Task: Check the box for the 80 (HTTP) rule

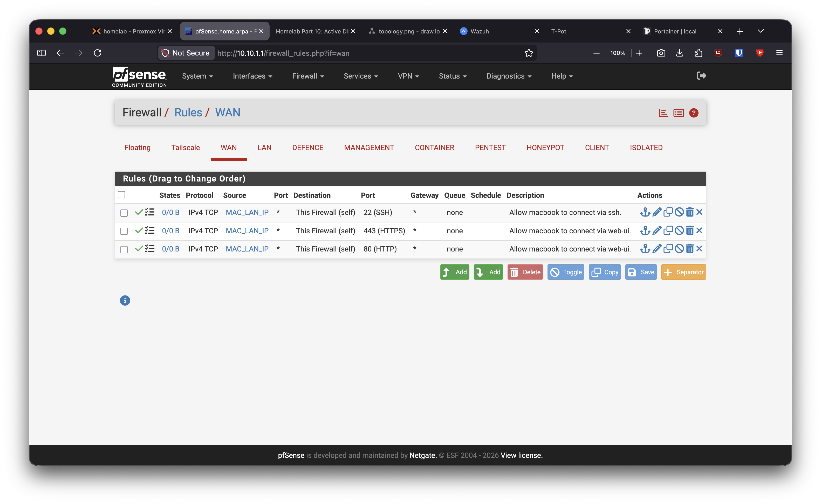Action: coord(124,250)
